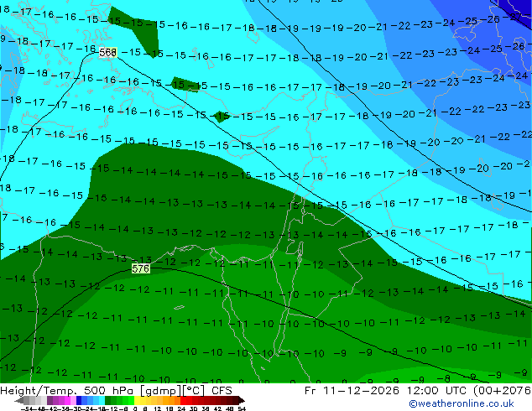
Task: Select the yellow swatch in the color legend
Action: point(137,400)
